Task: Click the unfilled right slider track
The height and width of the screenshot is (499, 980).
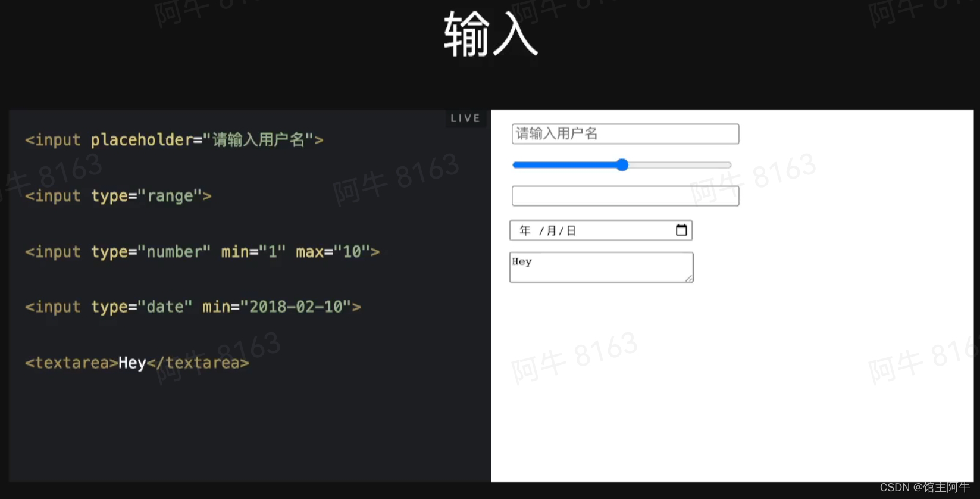Action: 680,165
